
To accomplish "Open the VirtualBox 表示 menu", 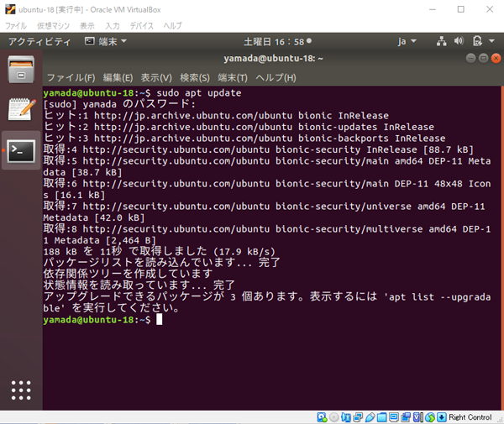I will 87,26.
